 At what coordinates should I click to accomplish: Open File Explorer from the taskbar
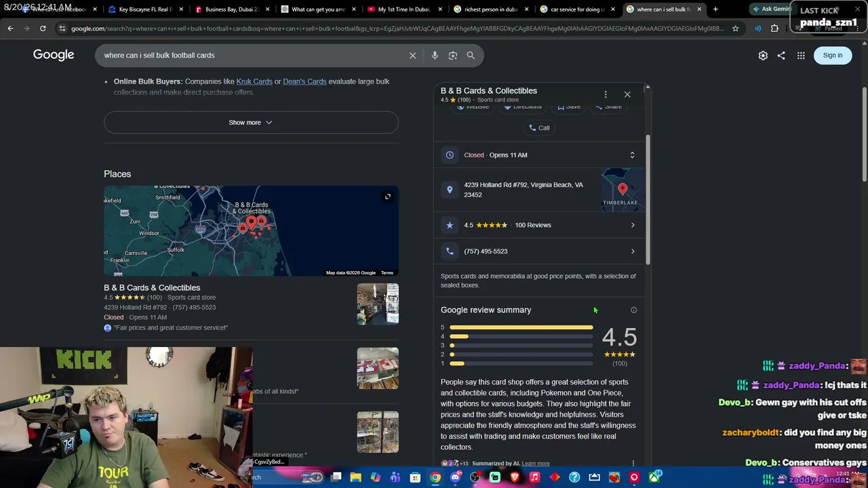[355, 477]
